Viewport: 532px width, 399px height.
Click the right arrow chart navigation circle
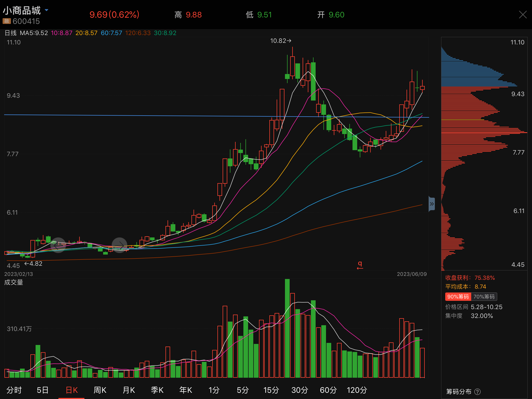point(119,245)
